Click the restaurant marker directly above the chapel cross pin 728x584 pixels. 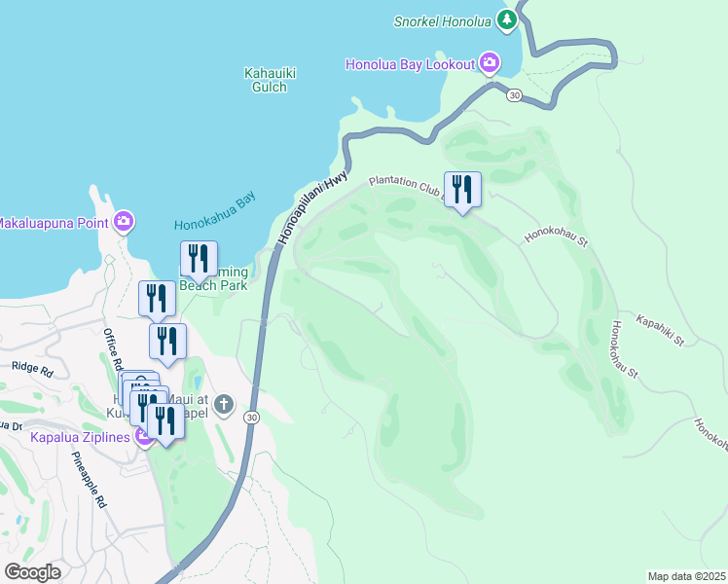167,345
